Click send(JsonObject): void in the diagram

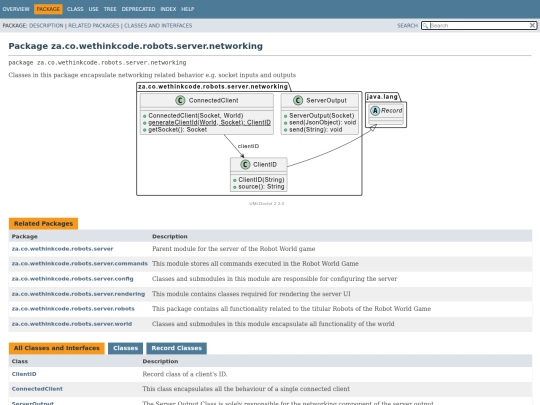click(x=322, y=123)
